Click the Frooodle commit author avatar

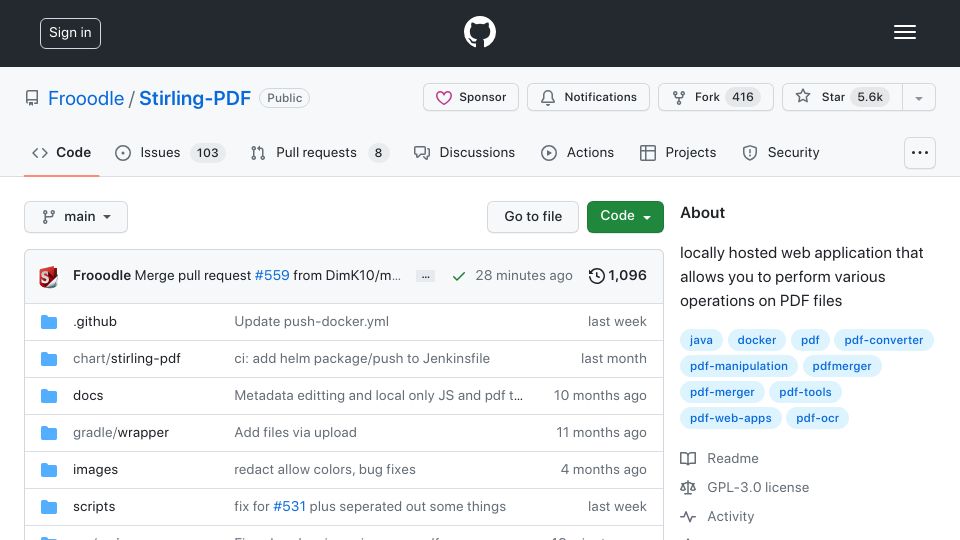[x=48, y=276]
